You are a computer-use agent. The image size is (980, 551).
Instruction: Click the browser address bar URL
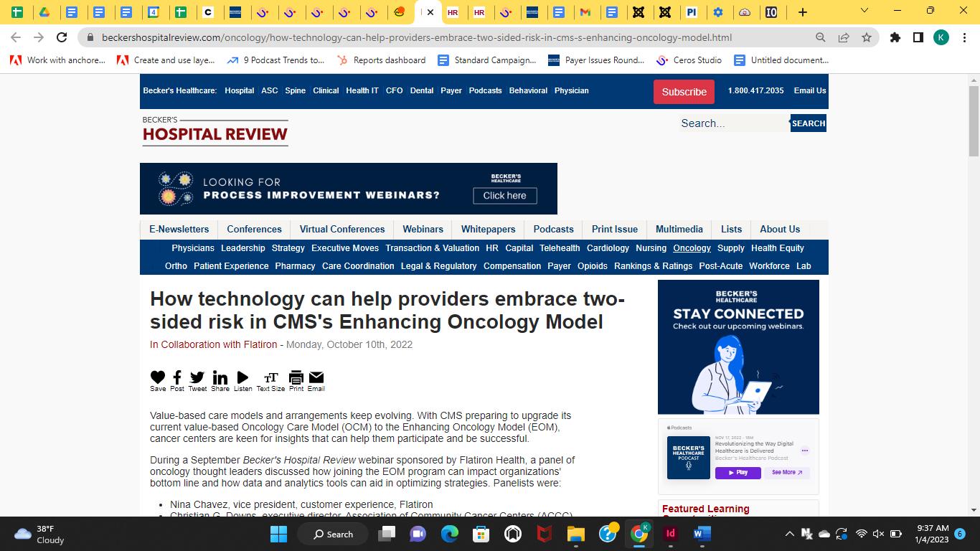tap(417, 37)
